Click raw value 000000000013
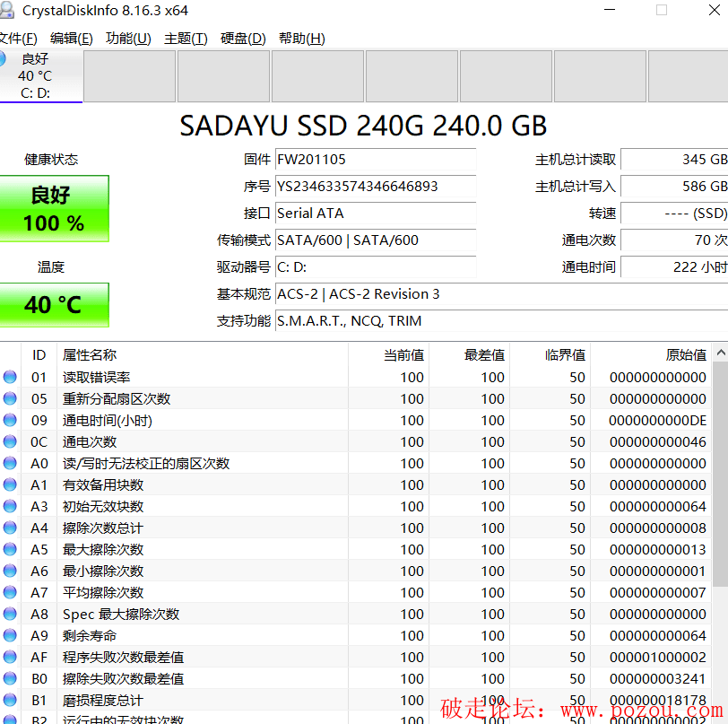 click(x=658, y=549)
